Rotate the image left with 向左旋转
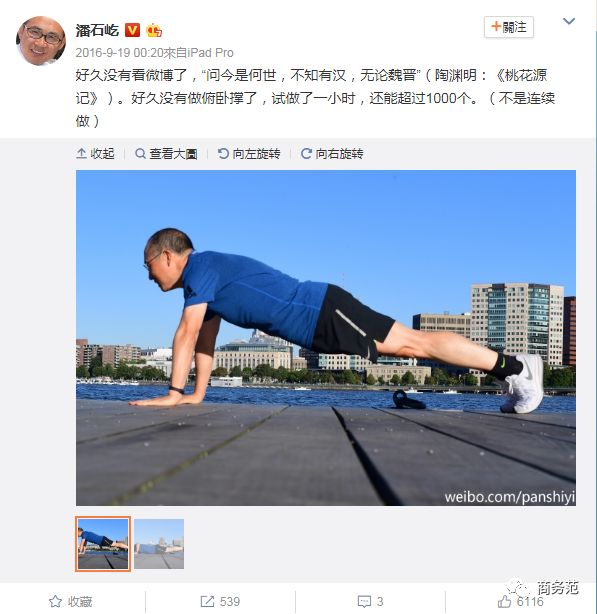 pyautogui.click(x=249, y=154)
